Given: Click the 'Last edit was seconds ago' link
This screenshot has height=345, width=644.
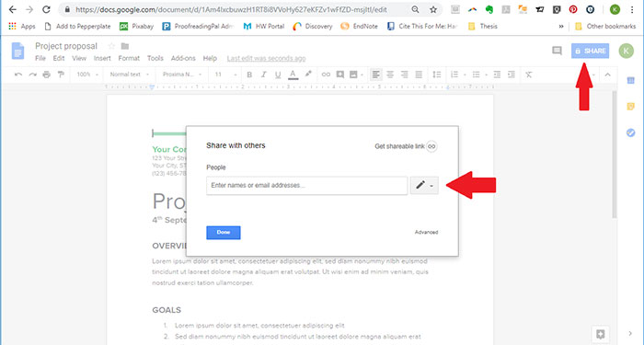Looking at the screenshot, I should pyautogui.click(x=266, y=58).
